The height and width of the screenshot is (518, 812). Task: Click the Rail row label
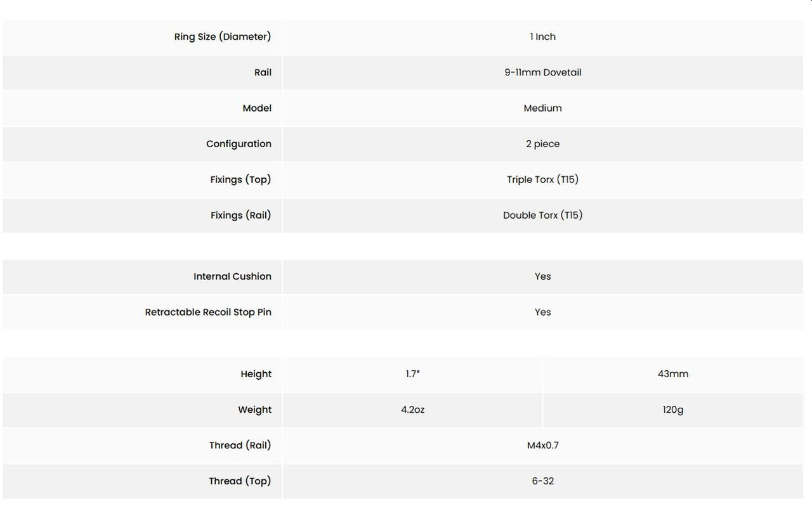click(263, 72)
